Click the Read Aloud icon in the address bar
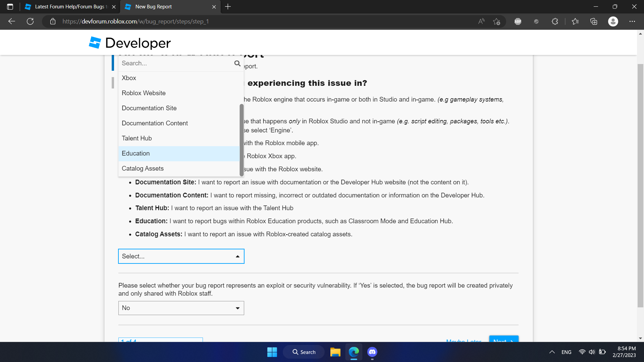The height and width of the screenshot is (362, 644). click(481, 21)
